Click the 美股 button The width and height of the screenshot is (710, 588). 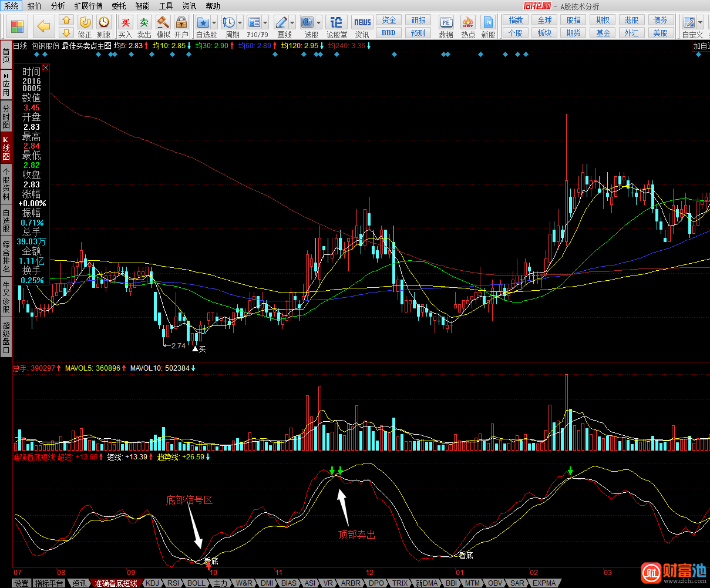[661, 33]
